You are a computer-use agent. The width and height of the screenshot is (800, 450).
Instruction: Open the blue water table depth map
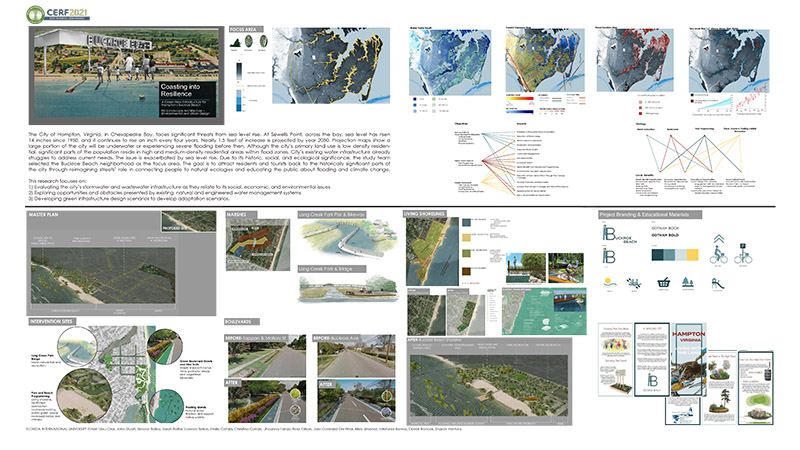click(450, 62)
